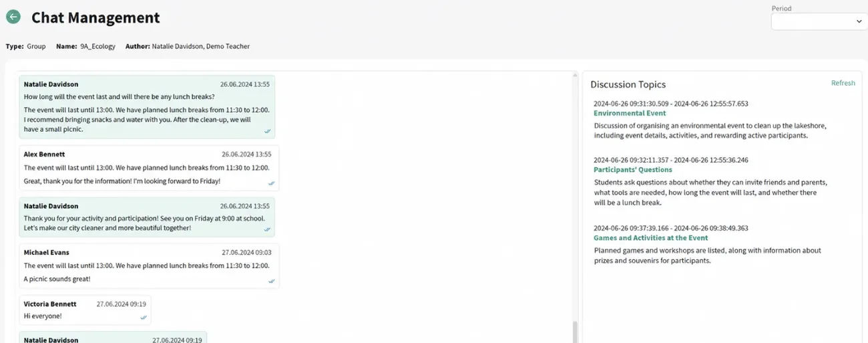Click checkmark on Natalie's thank you message
Screen dimensions: 868x343
tap(267, 229)
